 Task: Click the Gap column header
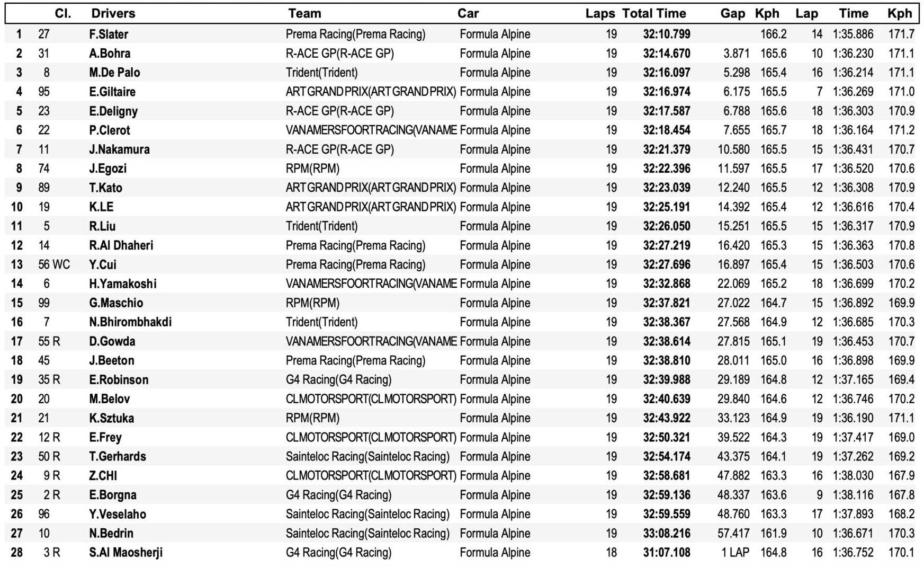pyautogui.click(x=733, y=13)
